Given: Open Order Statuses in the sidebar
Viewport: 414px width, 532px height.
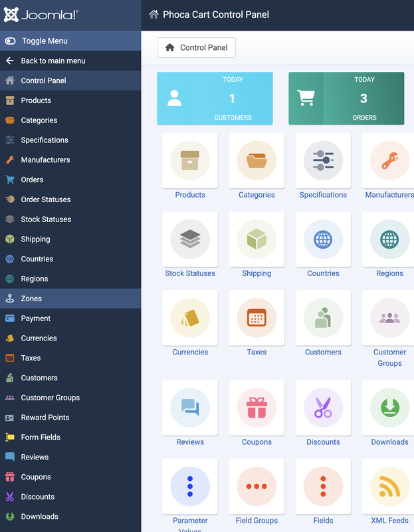Looking at the screenshot, I should click(70, 199).
